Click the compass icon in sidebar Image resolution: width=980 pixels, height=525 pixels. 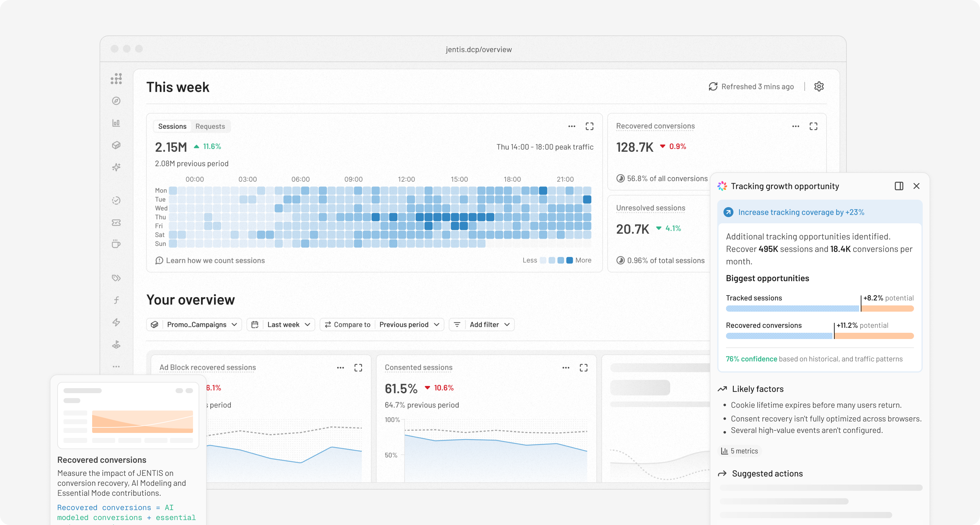click(116, 101)
